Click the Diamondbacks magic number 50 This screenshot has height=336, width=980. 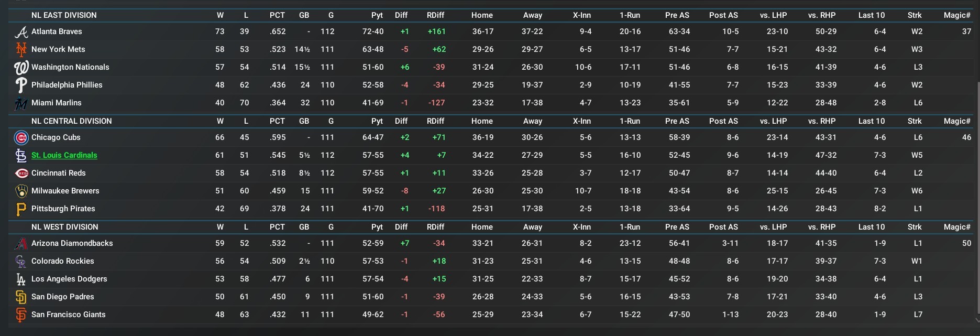click(966, 243)
